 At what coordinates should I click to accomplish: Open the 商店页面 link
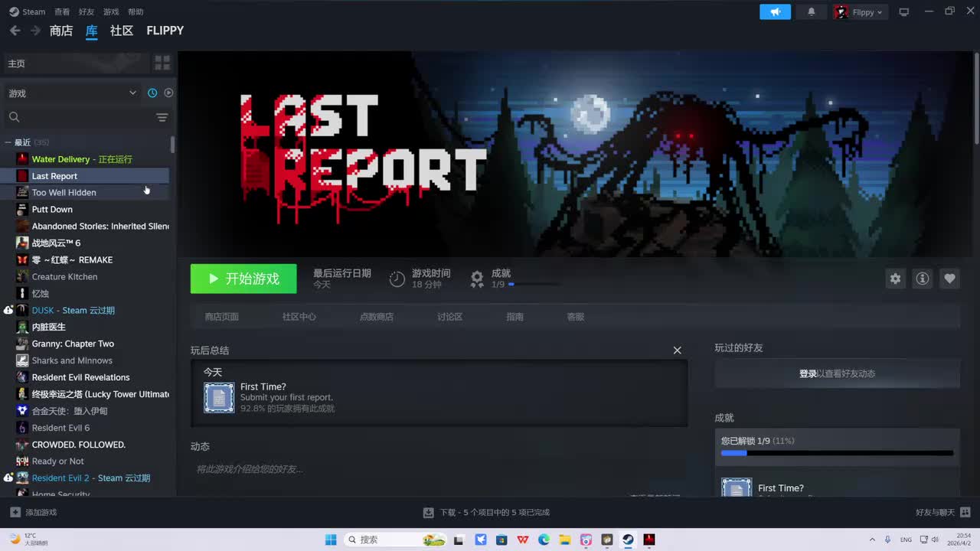pyautogui.click(x=222, y=317)
